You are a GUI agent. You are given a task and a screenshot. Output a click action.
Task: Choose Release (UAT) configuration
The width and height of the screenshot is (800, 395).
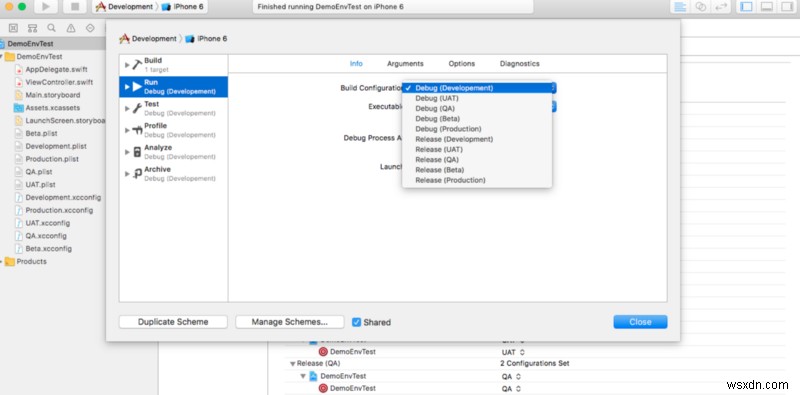click(477, 149)
